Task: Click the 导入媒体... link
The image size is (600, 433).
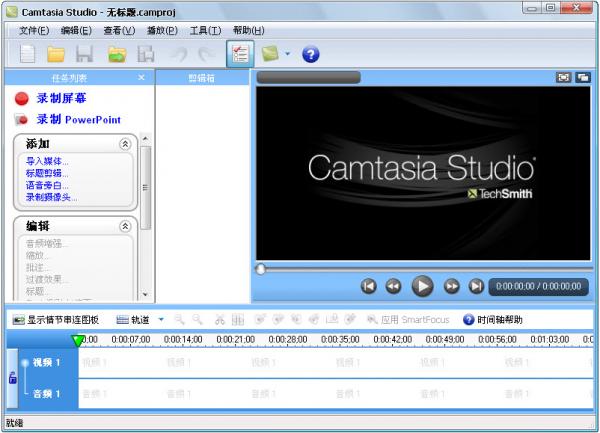Action: click(47, 161)
